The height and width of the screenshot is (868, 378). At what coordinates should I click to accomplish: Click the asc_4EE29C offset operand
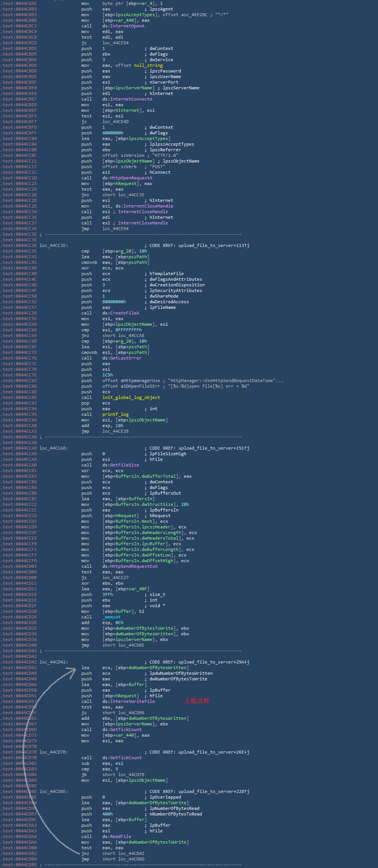click(x=191, y=15)
